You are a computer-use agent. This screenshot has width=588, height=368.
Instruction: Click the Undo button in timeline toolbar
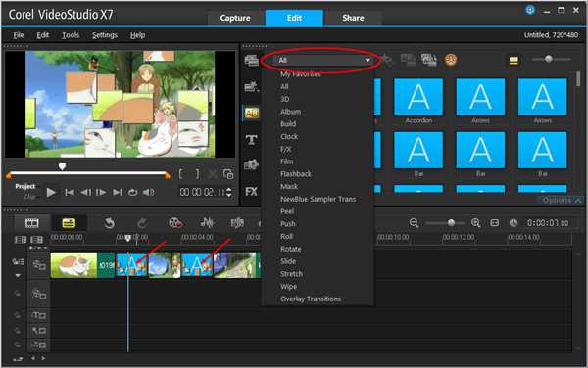coord(109,223)
